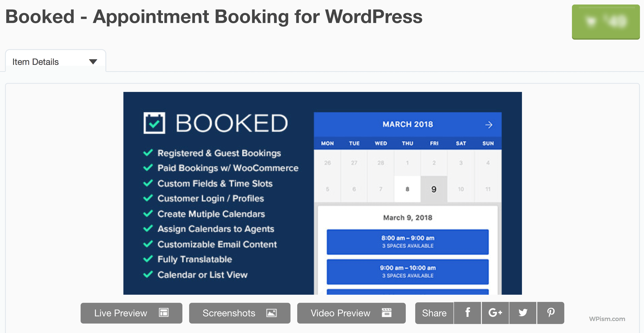Viewport: 644px width, 333px height.
Task: Click 'Custom Fields & Time Slots' text
Action: point(215,183)
